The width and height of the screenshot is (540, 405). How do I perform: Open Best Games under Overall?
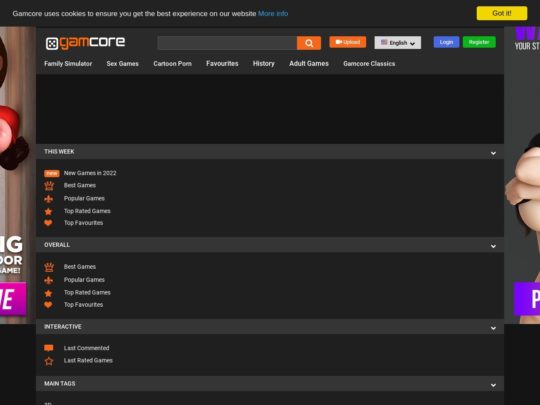80,267
